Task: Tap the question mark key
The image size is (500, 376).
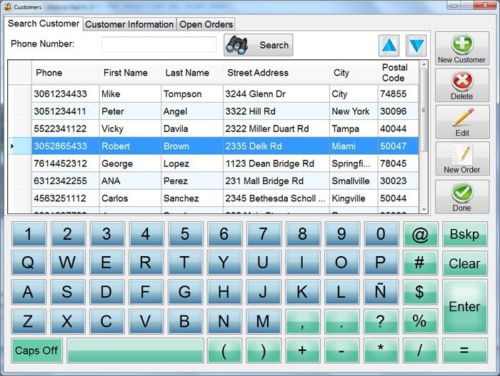Action: (x=380, y=321)
